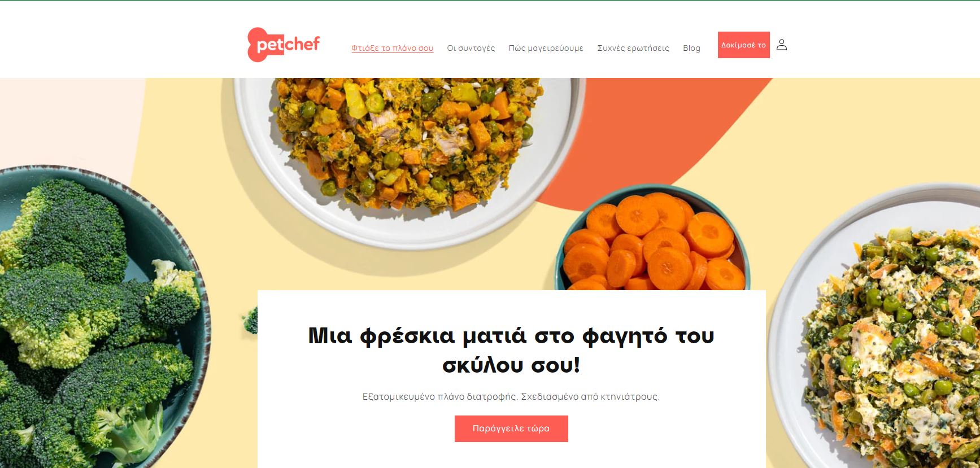Visit the Blog link
The height and width of the screenshot is (468, 980).
pyautogui.click(x=691, y=48)
